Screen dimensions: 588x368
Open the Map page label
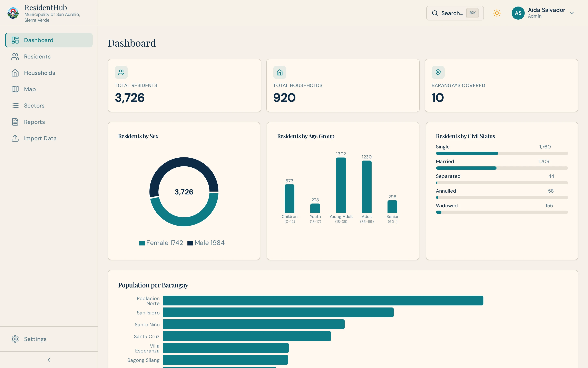(30, 89)
